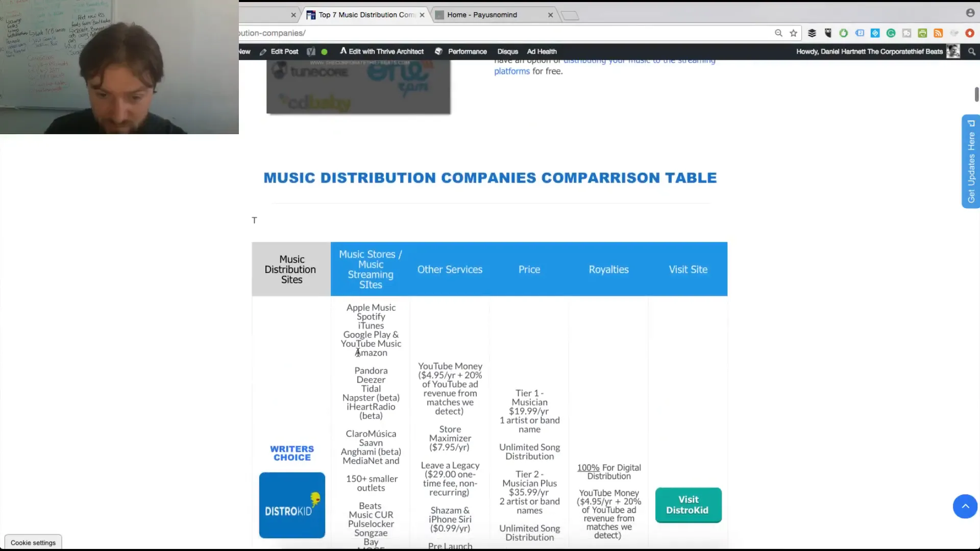Click the 'Tier 2 - Musician Plus' text
The height and width of the screenshot is (551, 980).
[530, 479]
